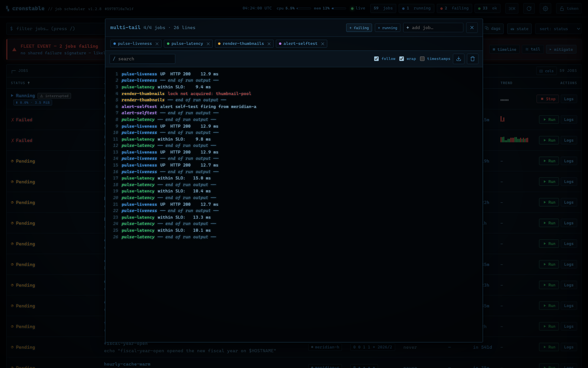The width and height of the screenshot is (588, 368).
Task: Remove pulse-latency chip from multi-tail
Action: click(x=208, y=44)
